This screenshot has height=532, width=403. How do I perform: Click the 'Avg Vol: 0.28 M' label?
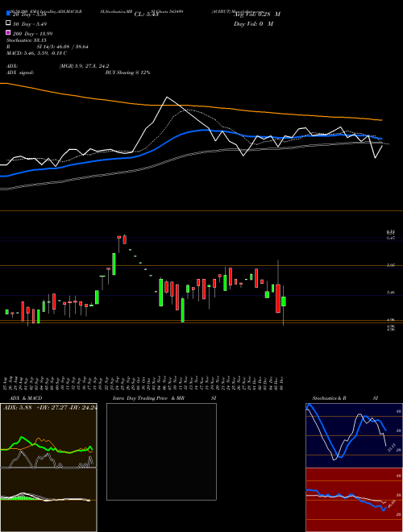(257, 15)
